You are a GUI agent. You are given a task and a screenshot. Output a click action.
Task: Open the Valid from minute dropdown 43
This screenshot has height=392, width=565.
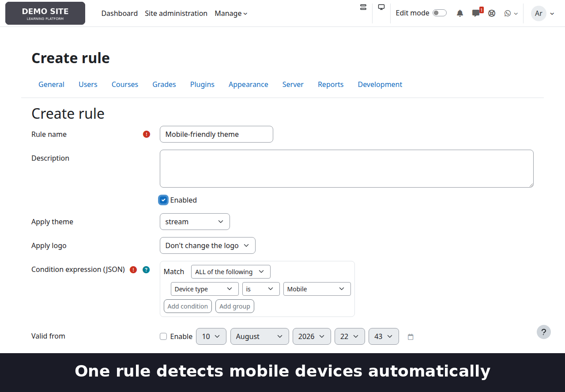pos(384,336)
